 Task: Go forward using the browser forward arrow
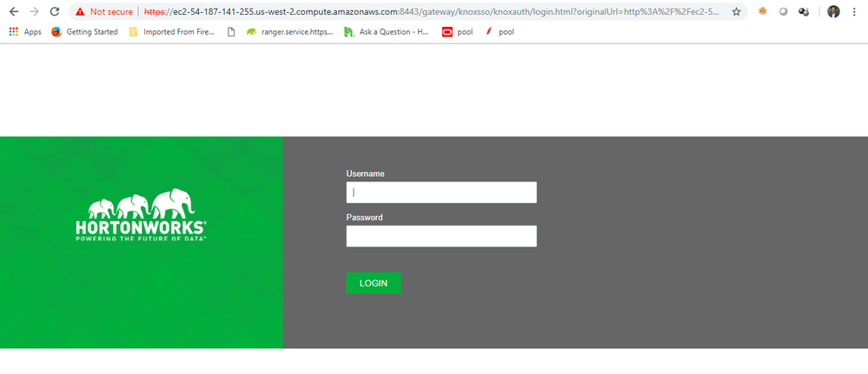point(34,11)
